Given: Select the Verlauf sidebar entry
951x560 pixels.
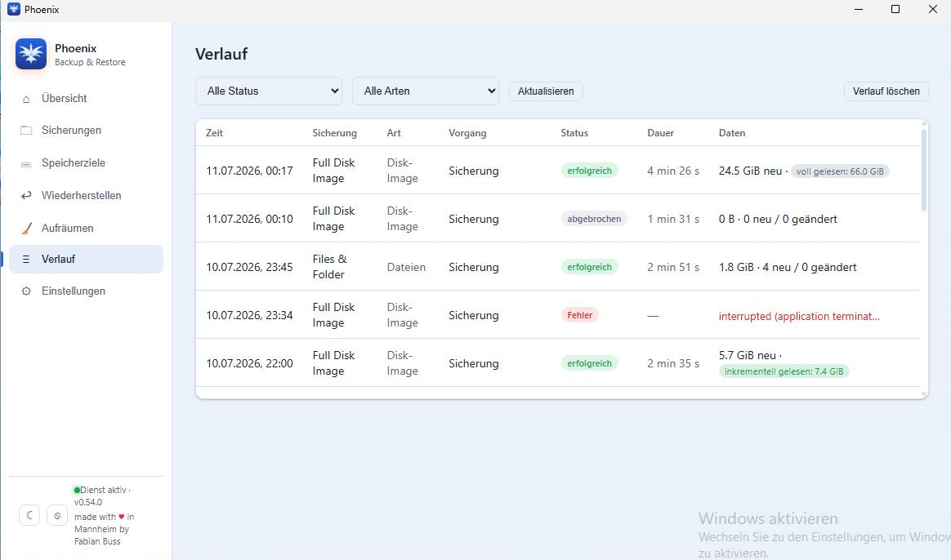Looking at the screenshot, I should (86, 260).
